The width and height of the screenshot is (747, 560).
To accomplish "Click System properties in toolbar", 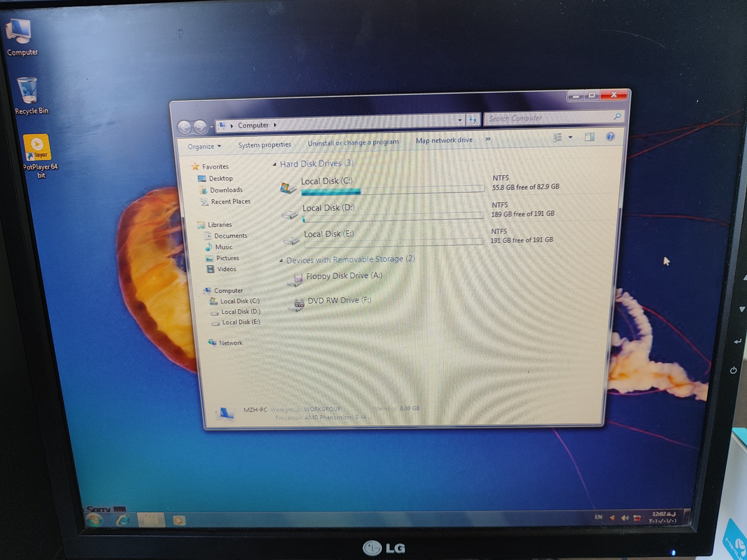I will [x=264, y=145].
